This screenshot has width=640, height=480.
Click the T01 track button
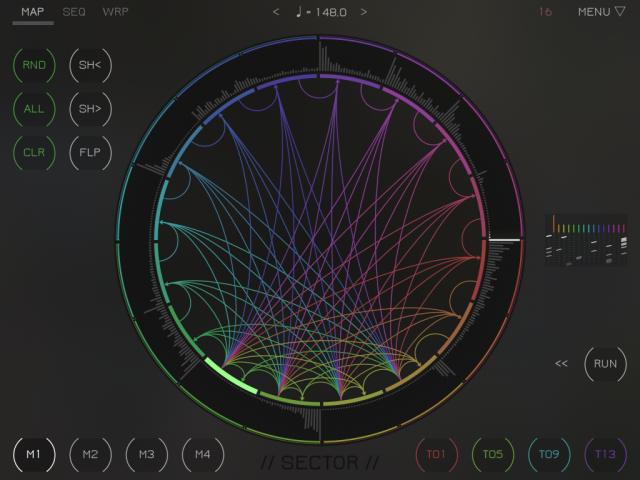(436, 455)
